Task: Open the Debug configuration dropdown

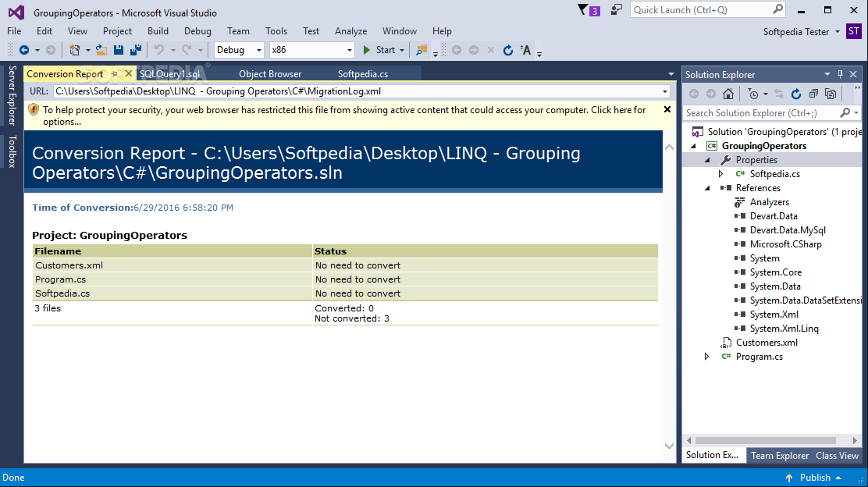Action: coord(259,50)
